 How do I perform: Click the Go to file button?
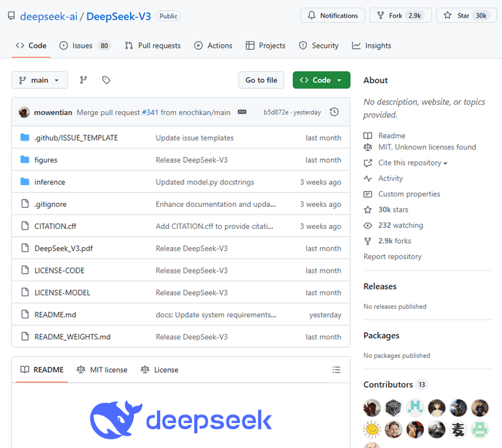[261, 80]
